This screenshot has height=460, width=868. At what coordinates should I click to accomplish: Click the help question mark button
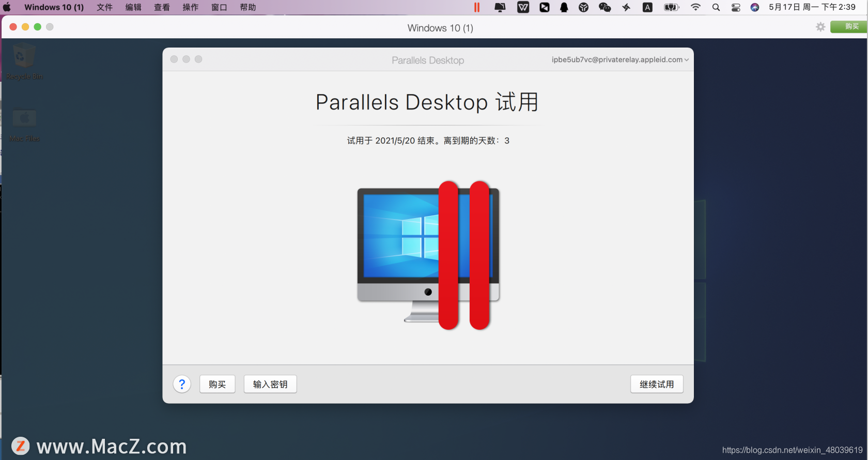coord(182,384)
